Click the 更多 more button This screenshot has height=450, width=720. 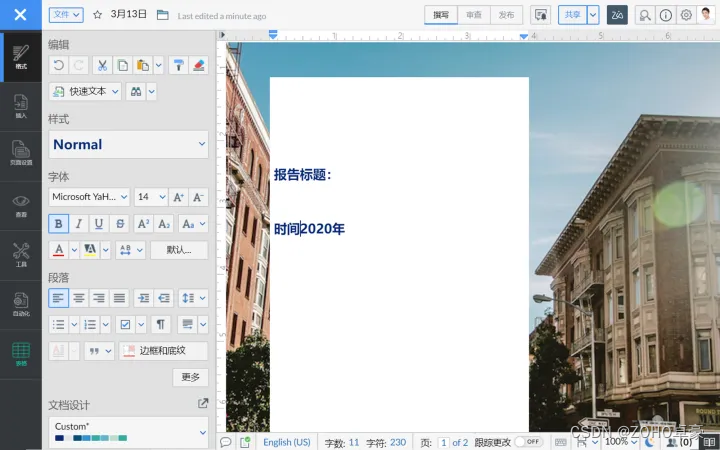191,377
